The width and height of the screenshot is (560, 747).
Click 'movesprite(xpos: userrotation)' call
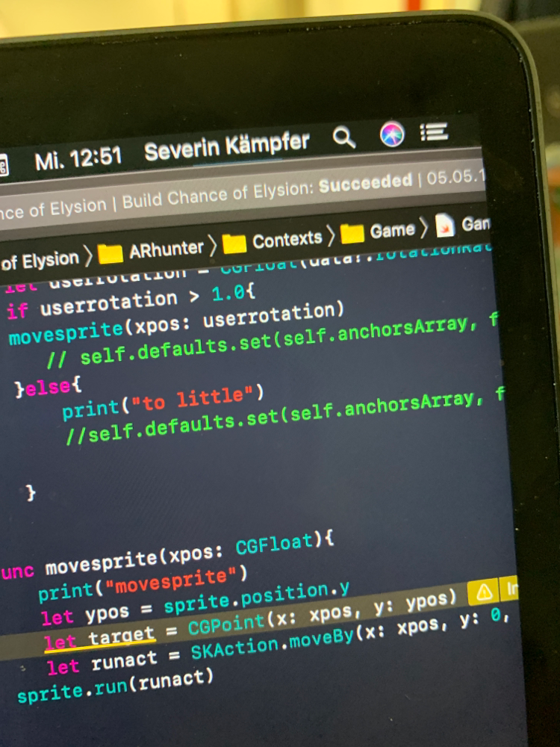[176, 323]
